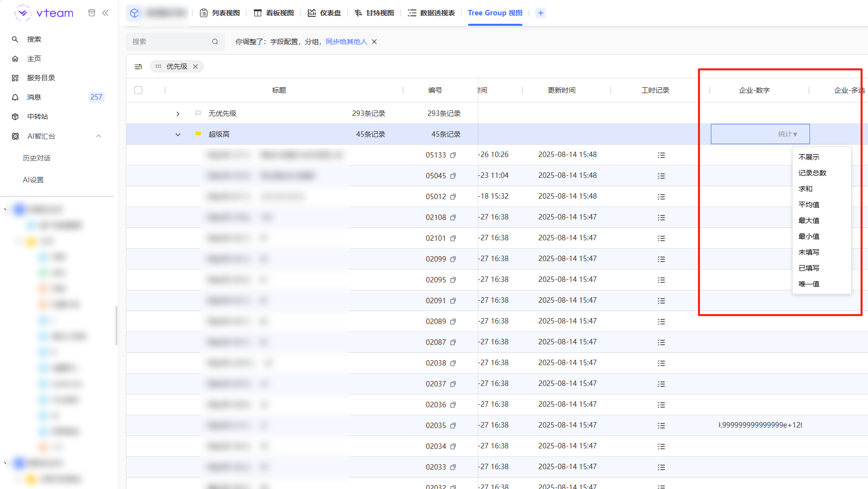
Task: Expand the 无优先级 group
Action: coord(178,114)
